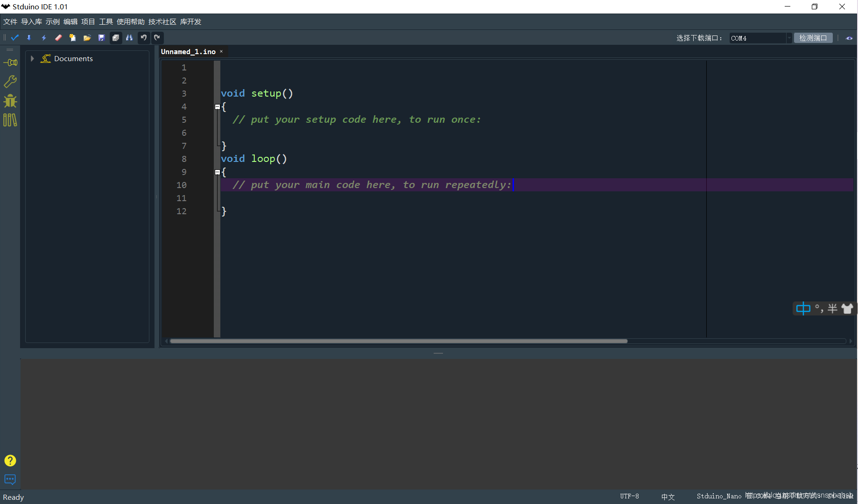858x504 pixels.
Task: Toggle IME half-width character mode
Action: coord(832,308)
